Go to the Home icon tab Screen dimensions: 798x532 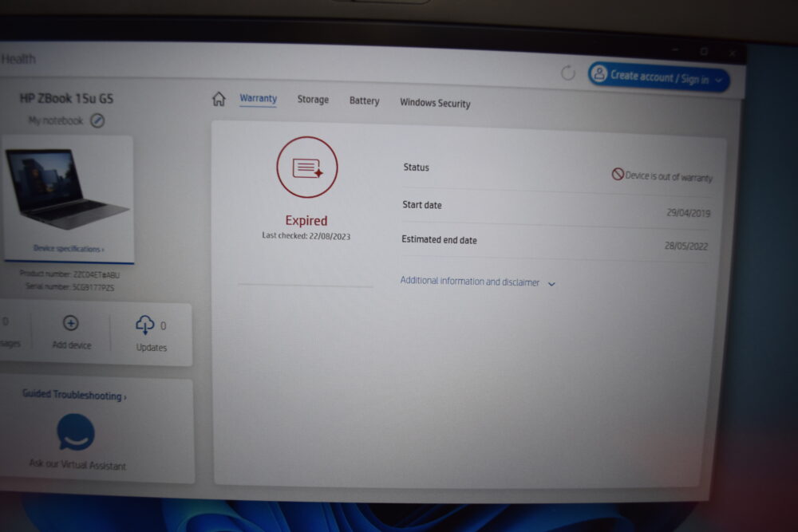point(219,99)
